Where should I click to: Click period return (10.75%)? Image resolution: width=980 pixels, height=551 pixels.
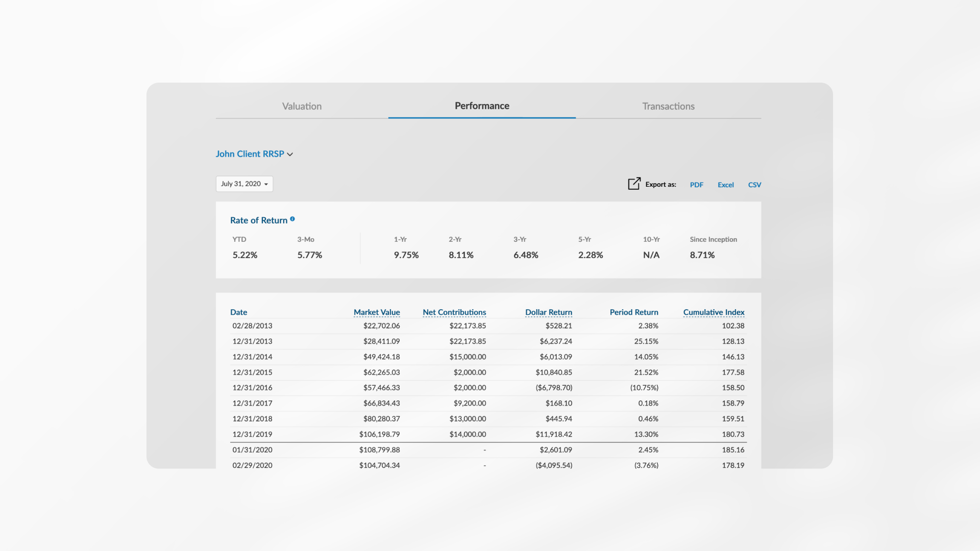pos(644,388)
